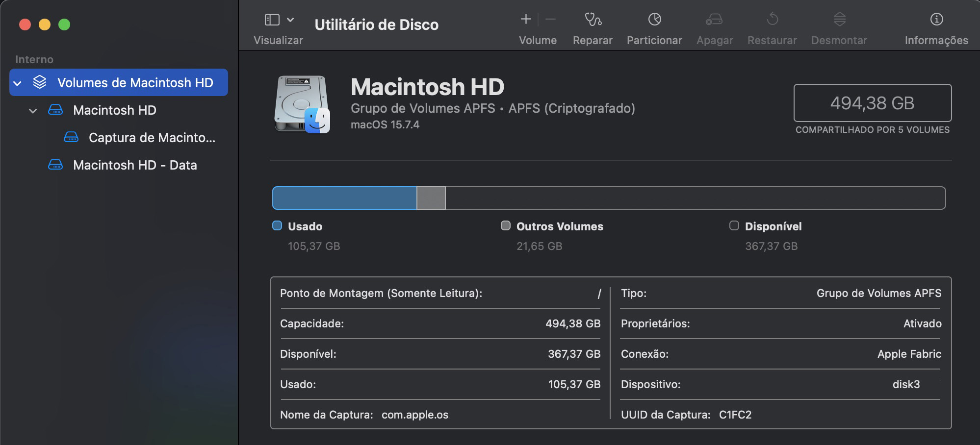Collapse Volumes de Macintosh HD in the sidebar
The height and width of the screenshot is (445, 980).
click(x=18, y=82)
